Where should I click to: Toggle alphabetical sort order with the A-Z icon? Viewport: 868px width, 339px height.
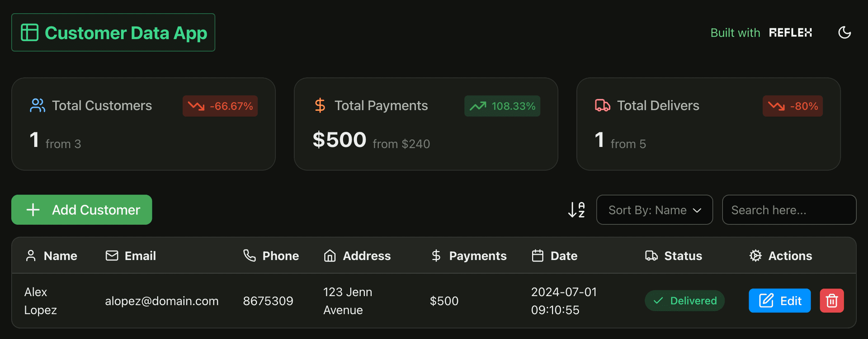[576, 210]
